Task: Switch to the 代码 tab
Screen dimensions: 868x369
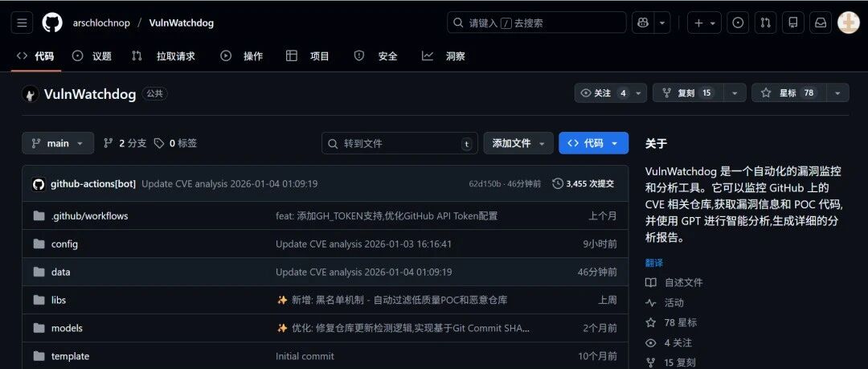Action: point(36,56)
